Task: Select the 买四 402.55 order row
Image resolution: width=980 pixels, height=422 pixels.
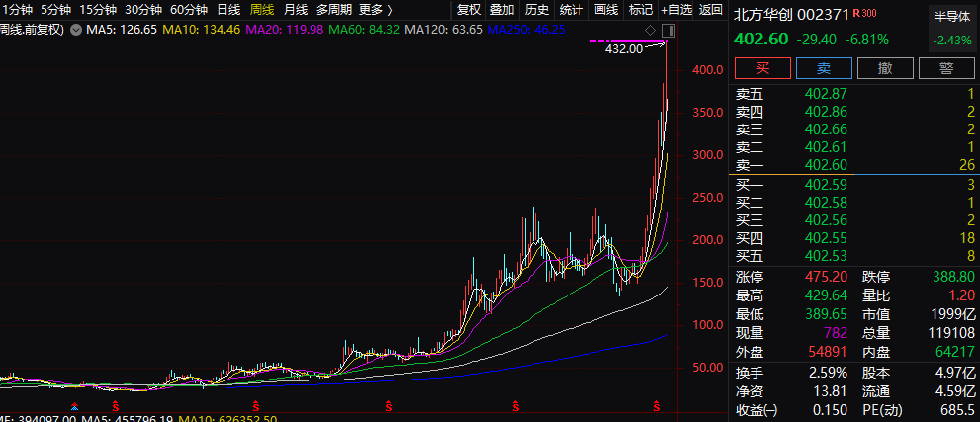Action: coord(854,238)
